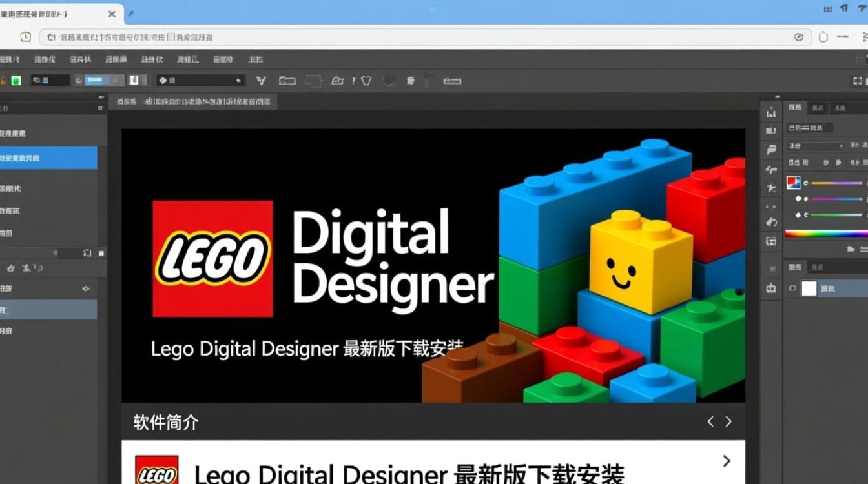The width and height of the screenshot is (868, 484).
Task: Click the save icon in the right panel sidebar
Action: [770, 241]
